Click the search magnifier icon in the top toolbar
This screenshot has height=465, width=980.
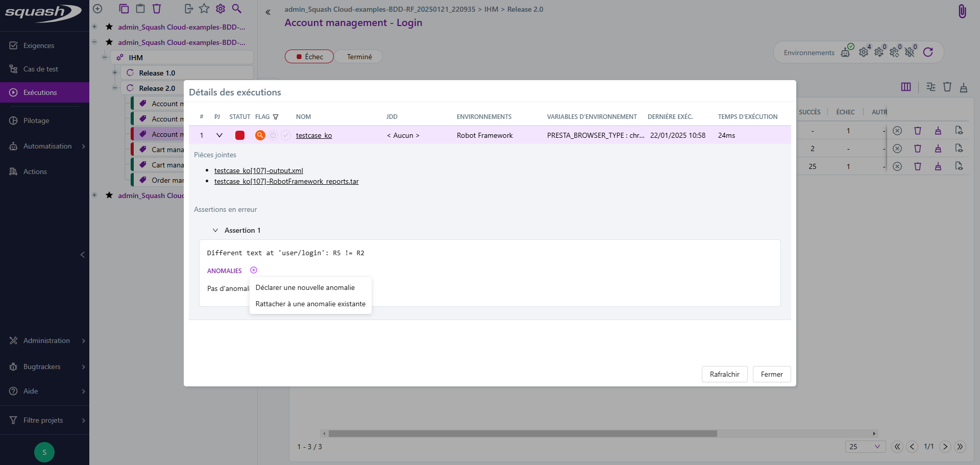click(236, 9)
